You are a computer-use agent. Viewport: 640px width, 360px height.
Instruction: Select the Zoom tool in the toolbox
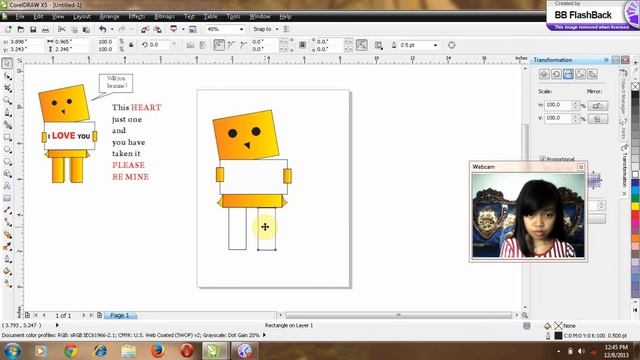click(x=7, y=100)
